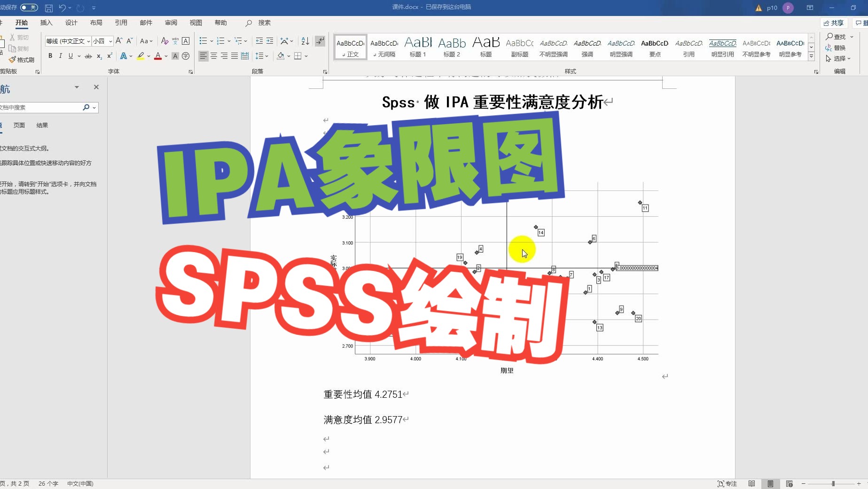Click the Borders icon

pyautogui.click(x=297, y=56)
